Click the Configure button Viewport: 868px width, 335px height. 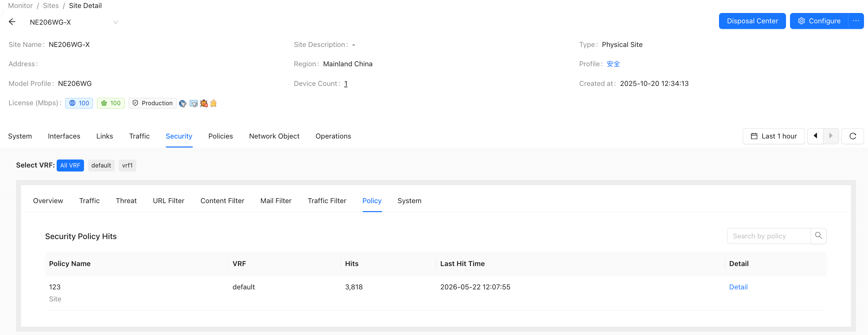819,21
